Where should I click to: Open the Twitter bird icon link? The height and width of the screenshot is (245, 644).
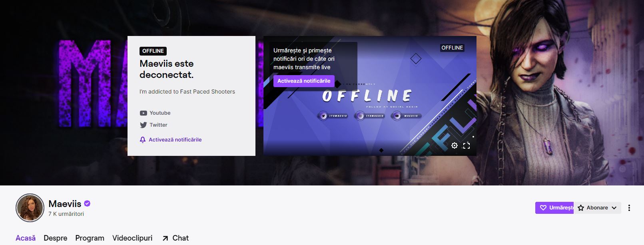pyautogui.click(x=143, y=125)
